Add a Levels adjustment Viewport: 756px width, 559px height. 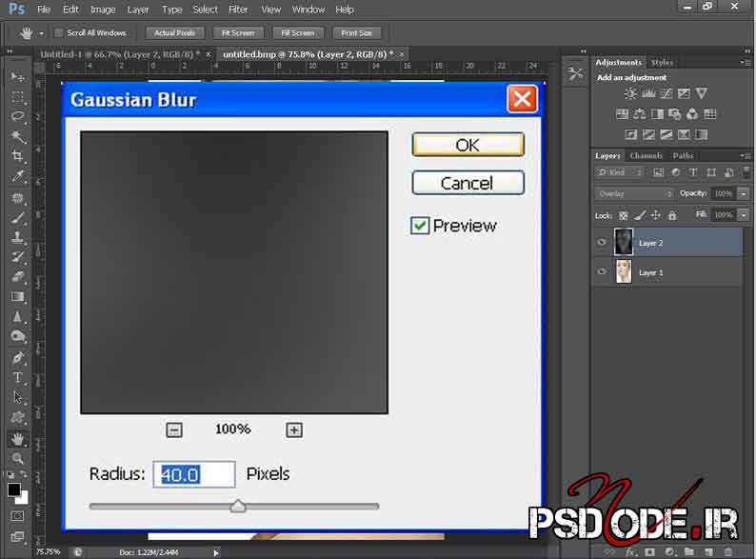[x=648, y=93]
